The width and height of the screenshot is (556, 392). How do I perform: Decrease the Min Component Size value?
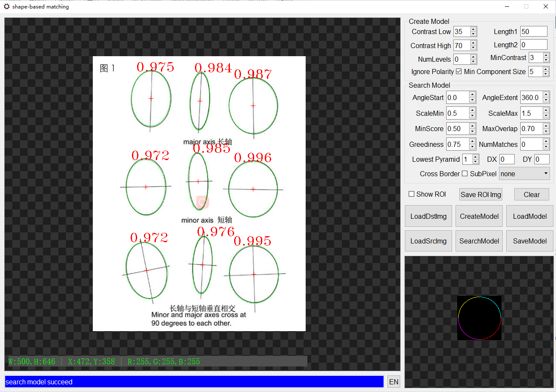pos(546,74)
